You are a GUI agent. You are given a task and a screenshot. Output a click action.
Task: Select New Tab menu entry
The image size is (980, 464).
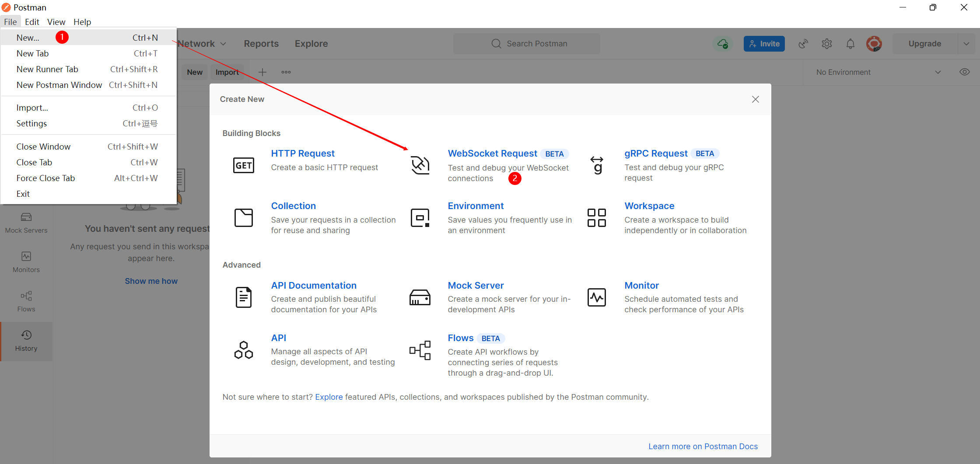pyautogui.click(x=88, y=53)
